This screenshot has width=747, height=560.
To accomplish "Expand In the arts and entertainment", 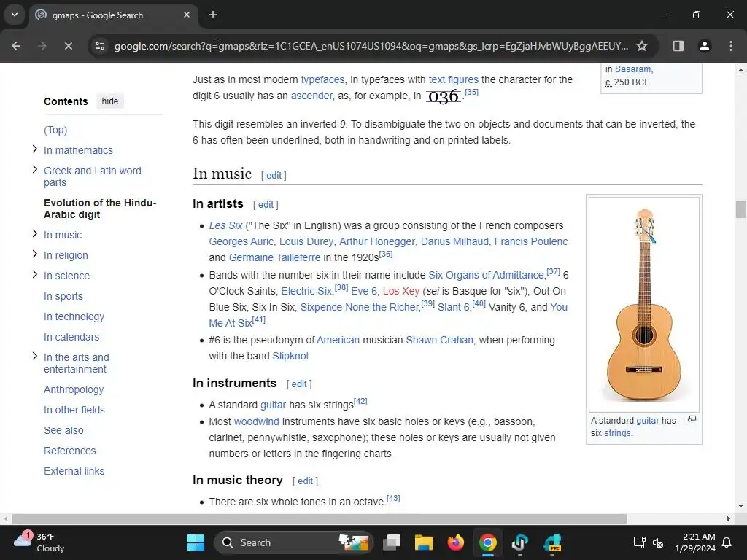I will (35, 356).
